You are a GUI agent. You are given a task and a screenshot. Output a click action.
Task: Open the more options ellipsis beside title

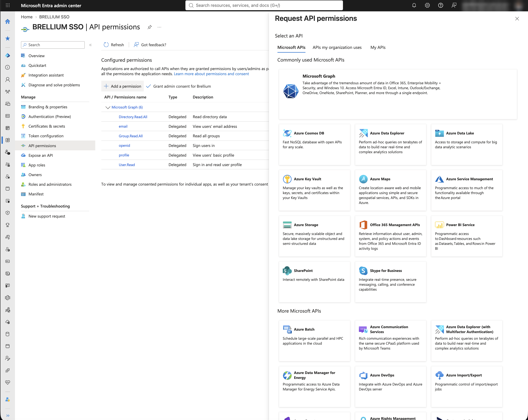click(159, 27)
